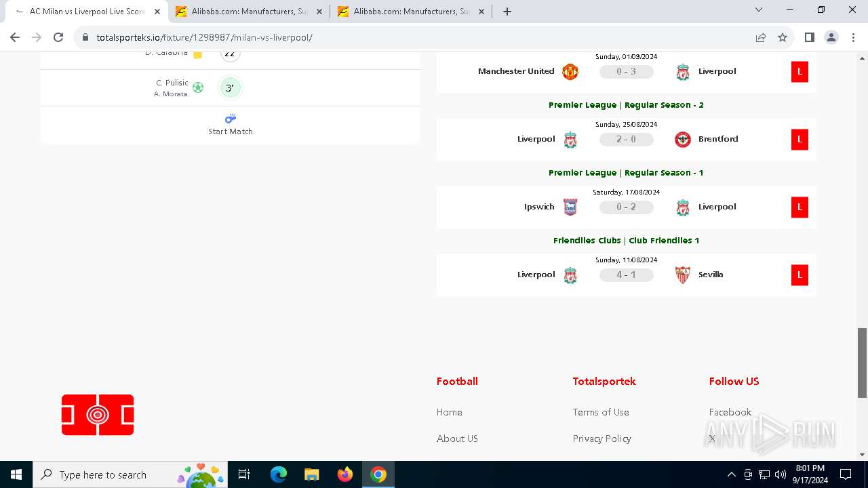Switch to the third Alibaba.com tab
Screen dimensions: 868x488
(x=411, y=12)
